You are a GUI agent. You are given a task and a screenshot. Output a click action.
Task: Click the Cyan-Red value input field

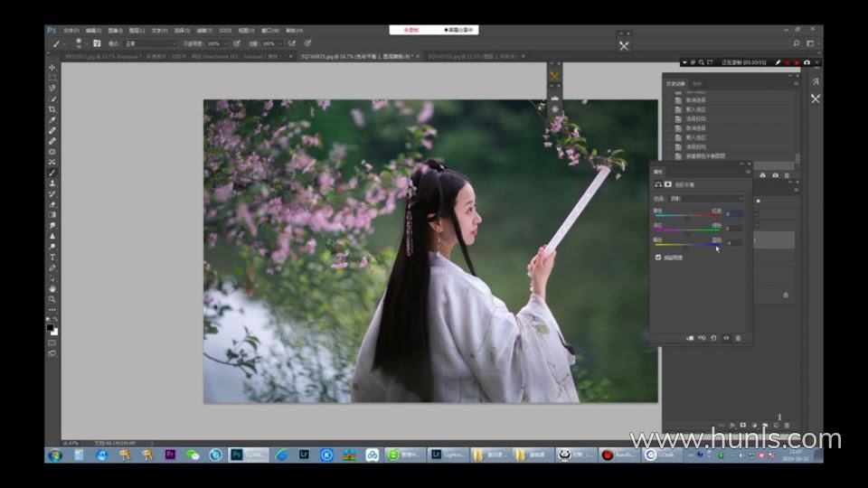click(x=733, y=214)
